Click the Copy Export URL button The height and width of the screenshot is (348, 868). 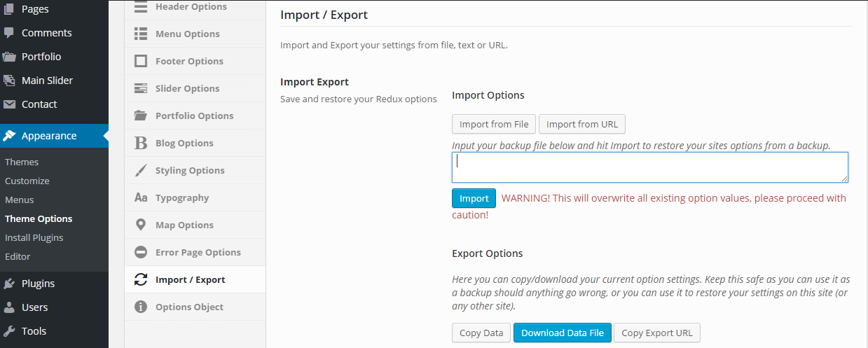coord(657,333)
